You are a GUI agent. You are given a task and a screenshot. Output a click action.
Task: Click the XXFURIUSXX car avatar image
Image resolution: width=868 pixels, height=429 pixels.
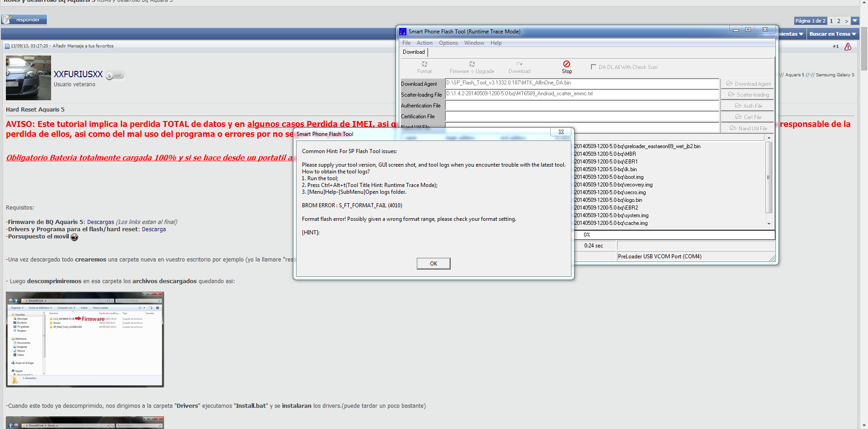pyautogui.click(x=28, y=78)
